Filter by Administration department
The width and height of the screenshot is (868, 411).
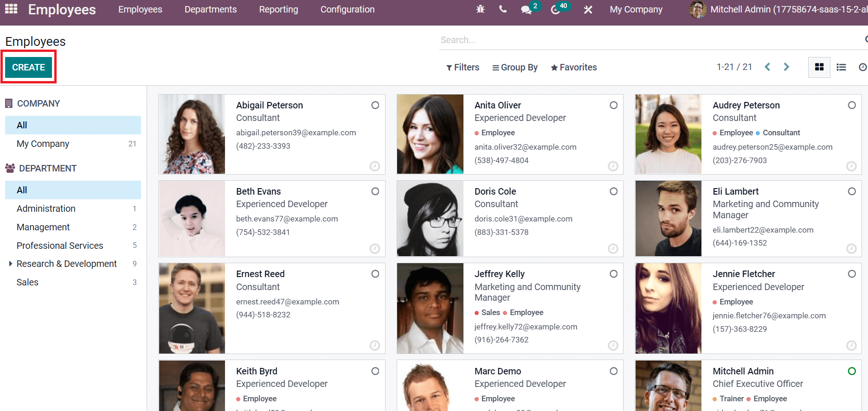click(x=73, y=209)
